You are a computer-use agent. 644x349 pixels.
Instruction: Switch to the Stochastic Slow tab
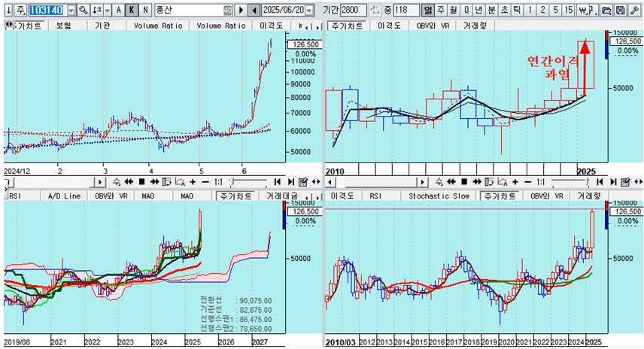pos(437,196)
